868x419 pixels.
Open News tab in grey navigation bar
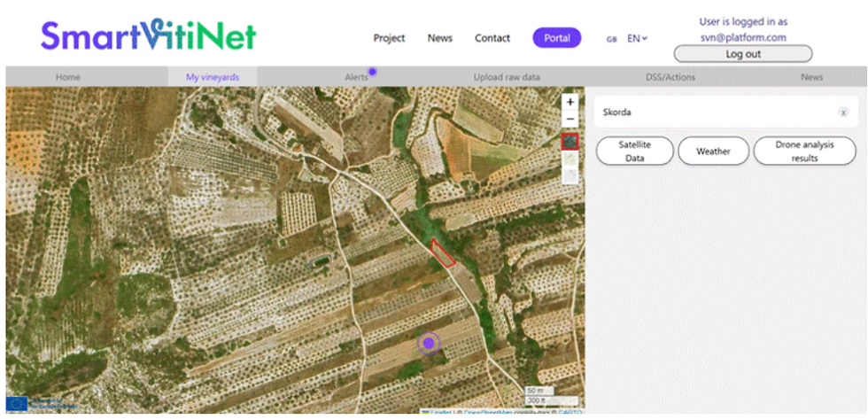pos(811,77)
